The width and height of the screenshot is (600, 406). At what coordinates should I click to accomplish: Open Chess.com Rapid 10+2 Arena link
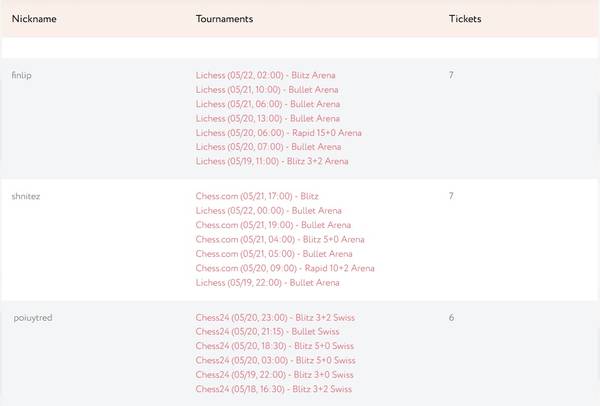tap(285, 268)
